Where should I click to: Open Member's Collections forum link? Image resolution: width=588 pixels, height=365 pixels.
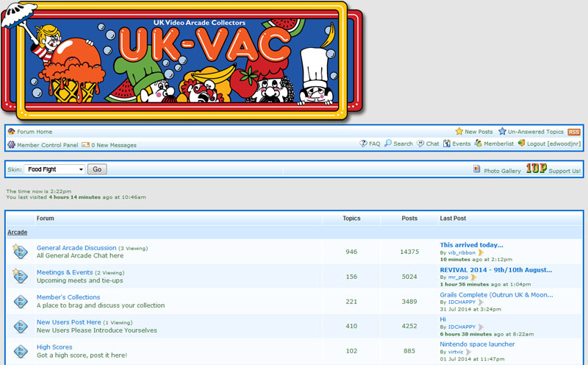68,297
